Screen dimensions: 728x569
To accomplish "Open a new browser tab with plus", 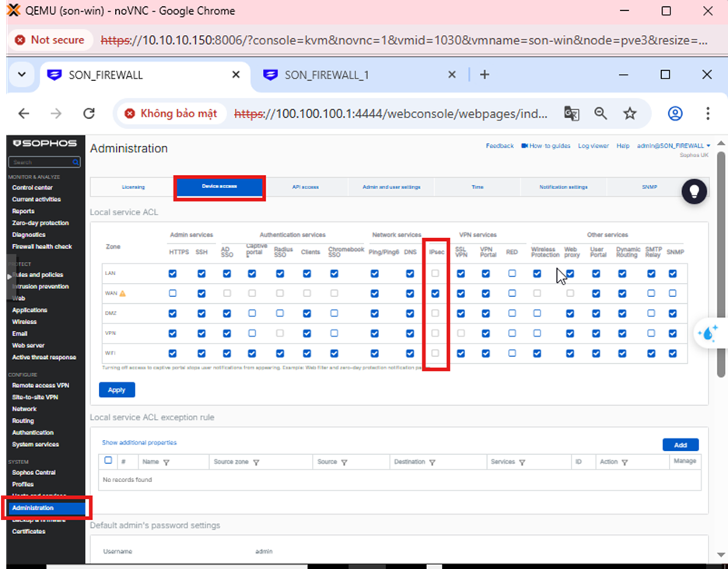I will coord(485,75).
